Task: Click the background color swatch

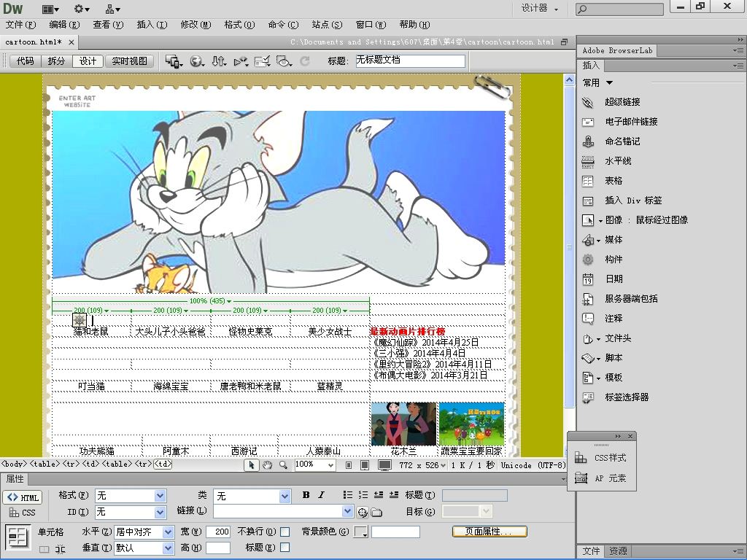Action: pyautogui.click(x=360, y=532)
